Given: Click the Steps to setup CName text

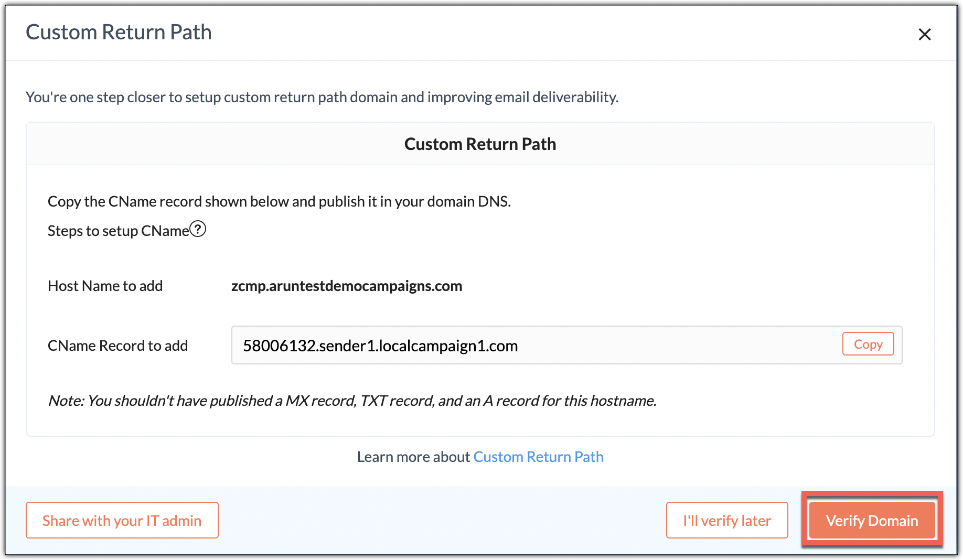Looking at the screenshot, I should 118,231.
